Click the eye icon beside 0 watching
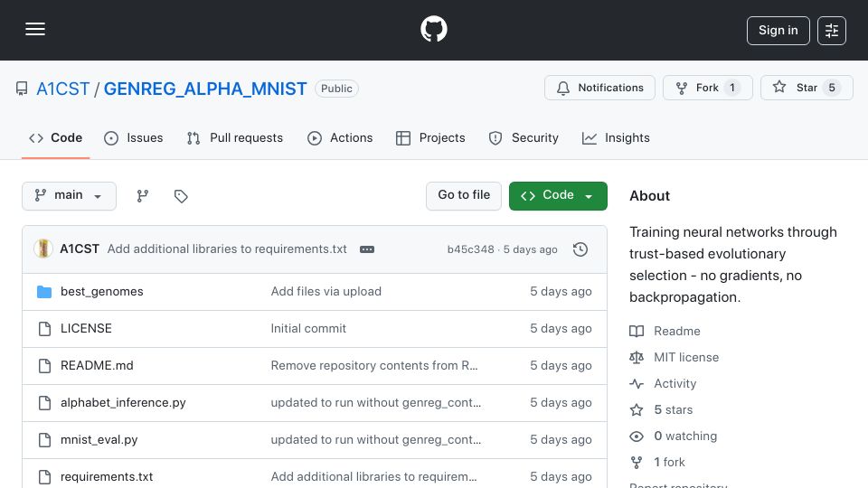 [637, 436]
